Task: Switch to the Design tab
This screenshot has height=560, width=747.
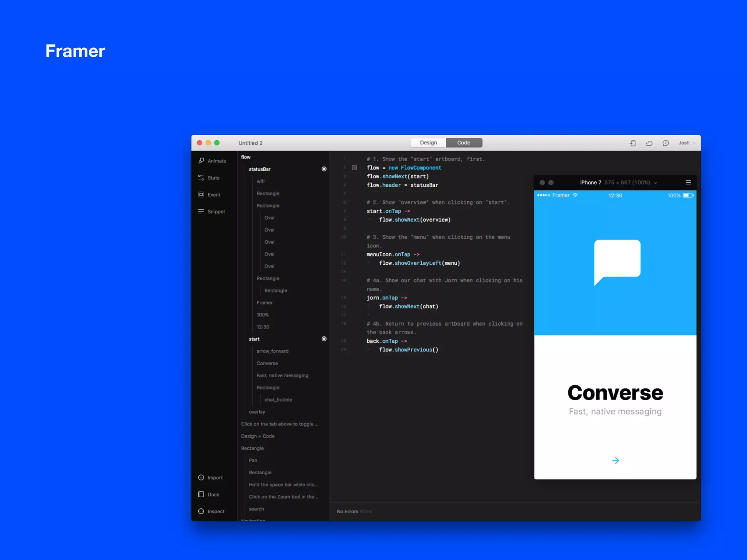Action: [x=428, y=143]
